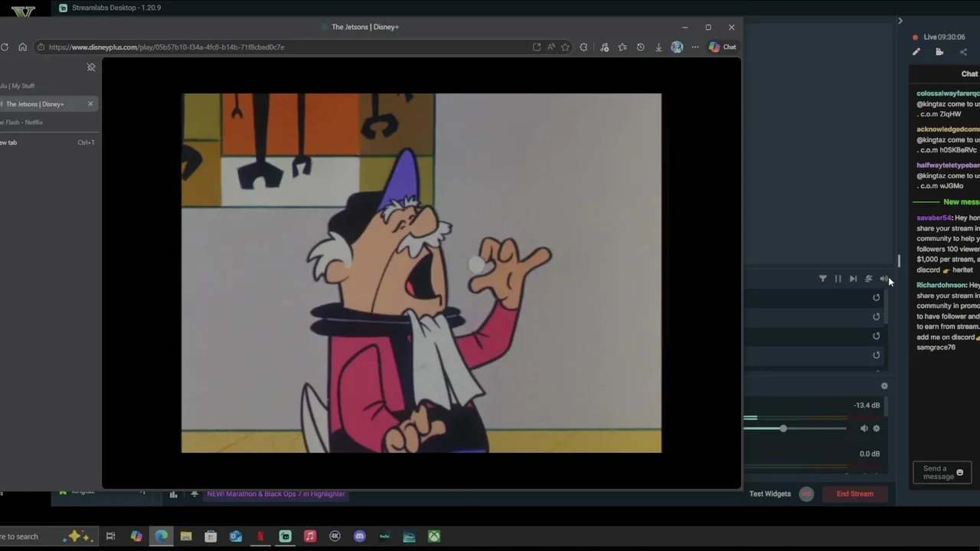Open Outlook from the taskbar
This screenshot has width=980, height=551.
click(x=236, y=536)
